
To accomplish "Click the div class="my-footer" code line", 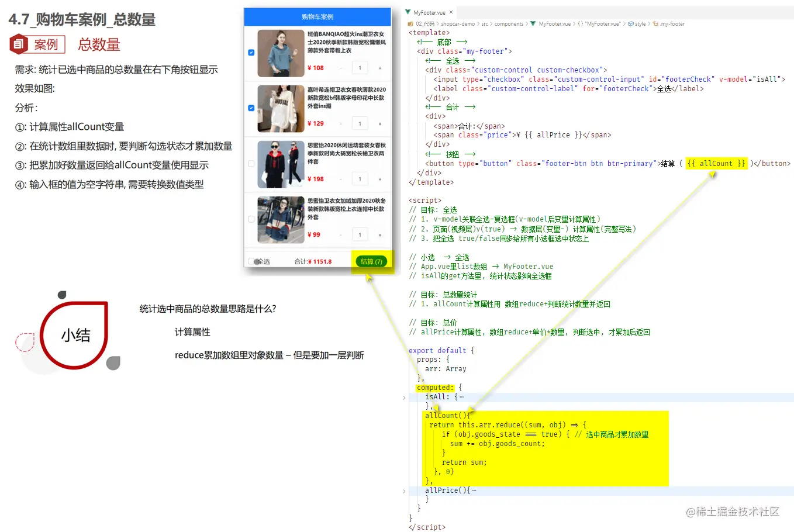I will coord(464,51).
